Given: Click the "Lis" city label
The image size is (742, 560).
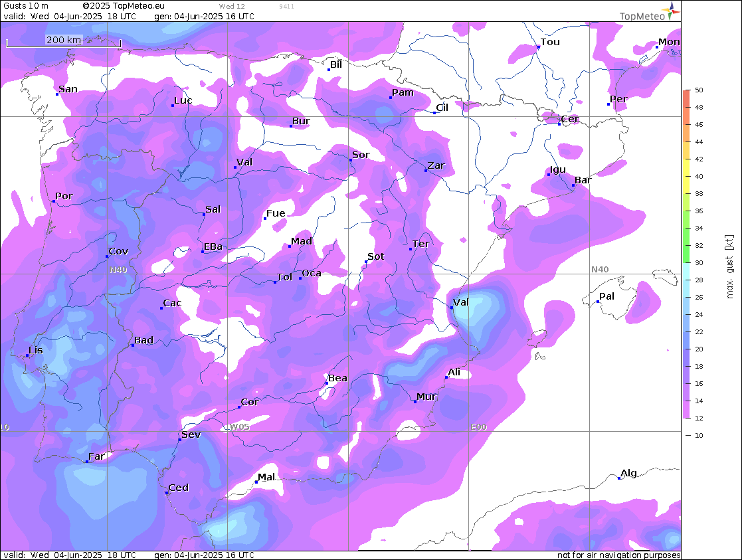Looking at the screenshot, I should click(x=36, y=350).
